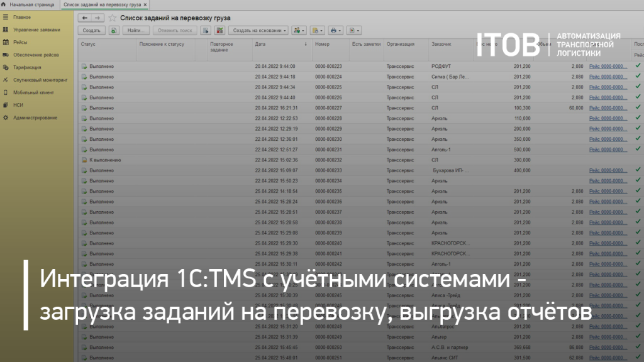Click the Номер column header
Image resolution: width=644 pixels, height=362 pixels.
coord(331,50)
